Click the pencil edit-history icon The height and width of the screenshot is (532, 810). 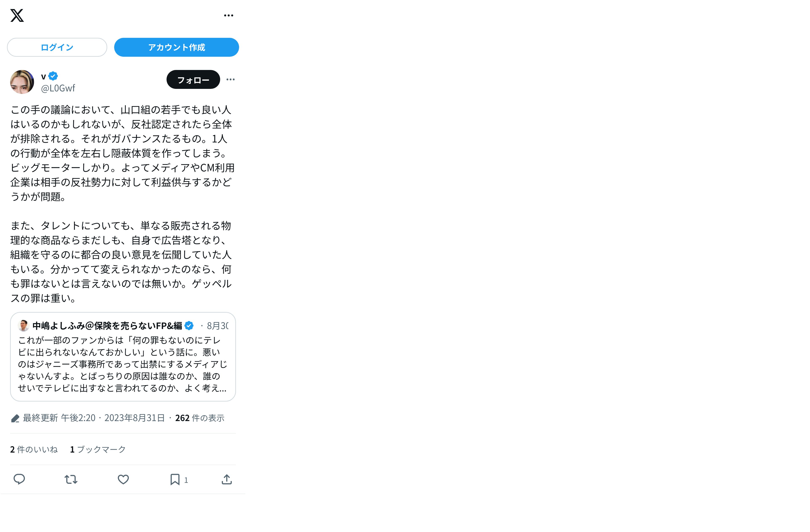tap(15, 418)
